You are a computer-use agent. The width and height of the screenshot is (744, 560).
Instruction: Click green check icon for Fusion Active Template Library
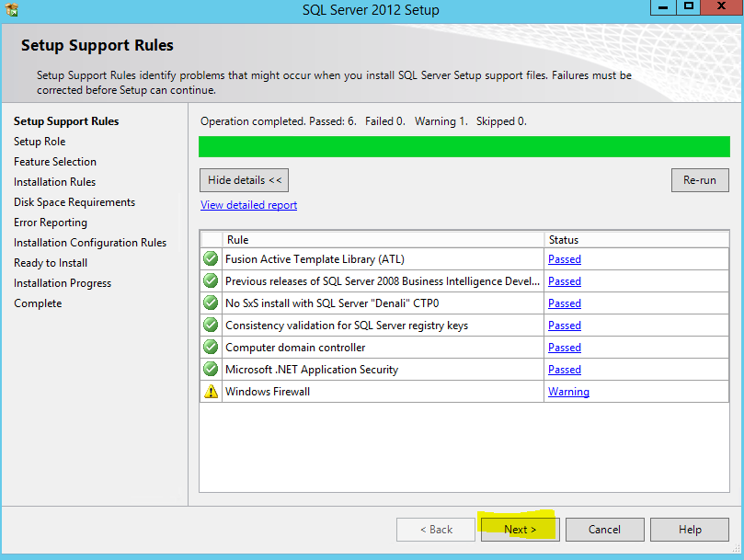click(x=211, y=258)
